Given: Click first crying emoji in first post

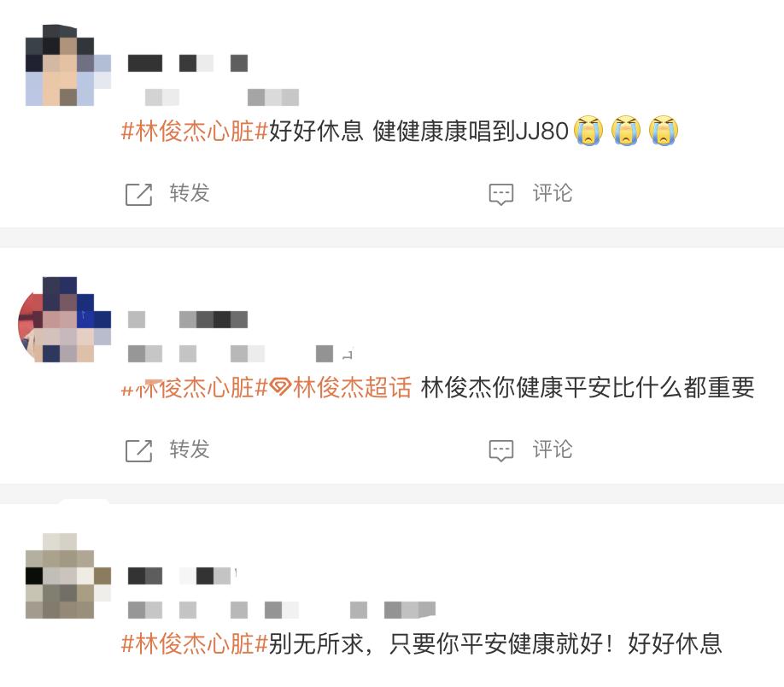Looking at the screenshot, I should [588, 131].
